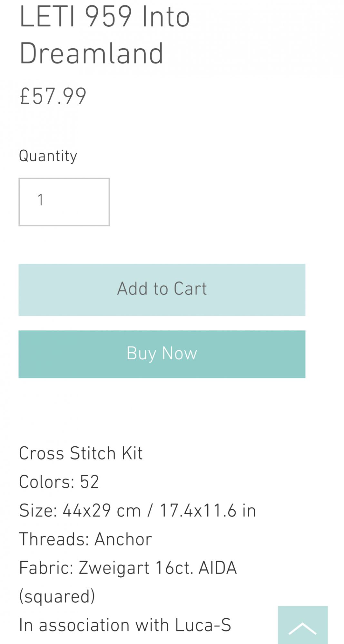Select the "Threads: Anchor" line
This screenshot has width=344, height=644.
[85, 539]
